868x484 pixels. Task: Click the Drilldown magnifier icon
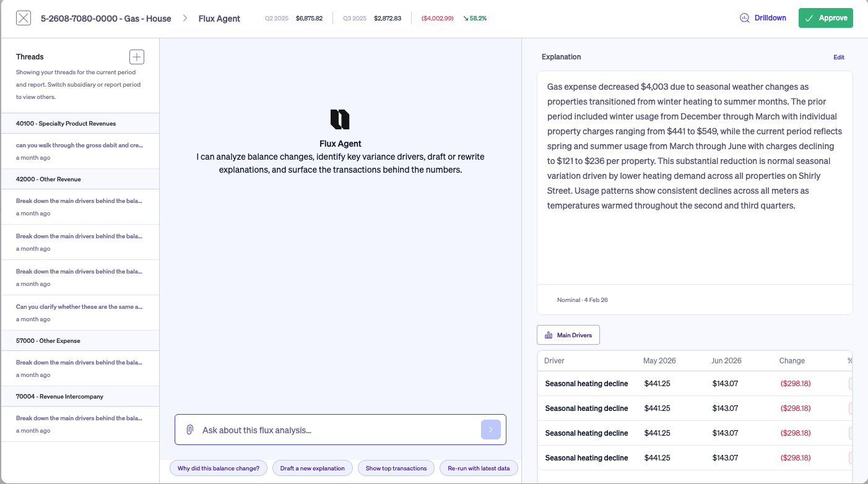click(x=745, y=18)
